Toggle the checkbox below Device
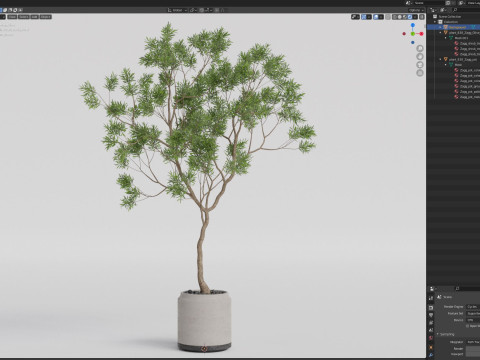480x360 pixels. pyautogui.click(x=467, y=326)
